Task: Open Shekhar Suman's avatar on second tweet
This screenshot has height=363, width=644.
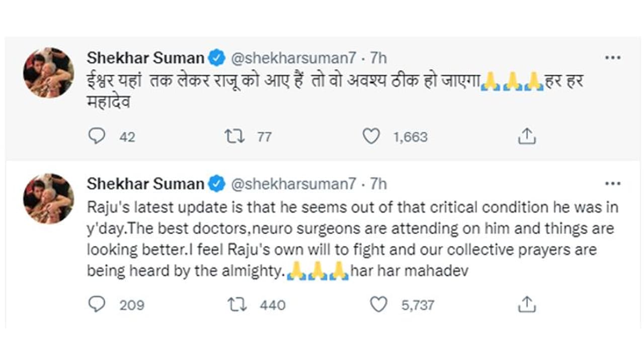Action: pos(48,199)
